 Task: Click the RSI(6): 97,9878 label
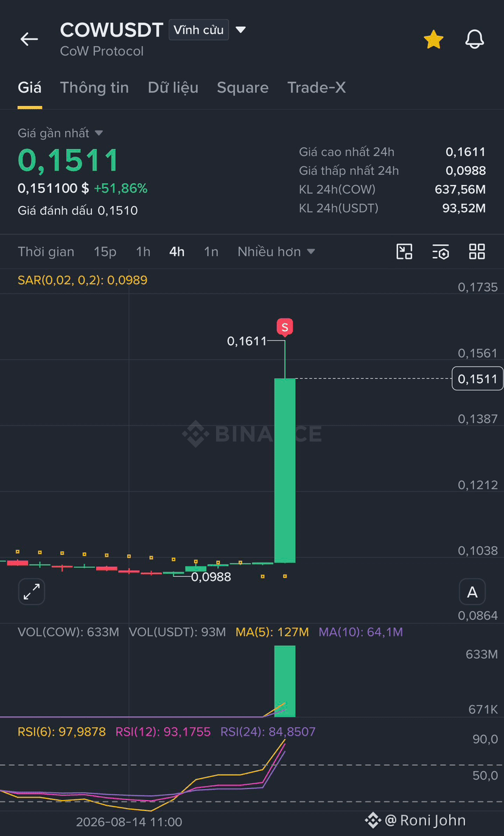point(61,731)
